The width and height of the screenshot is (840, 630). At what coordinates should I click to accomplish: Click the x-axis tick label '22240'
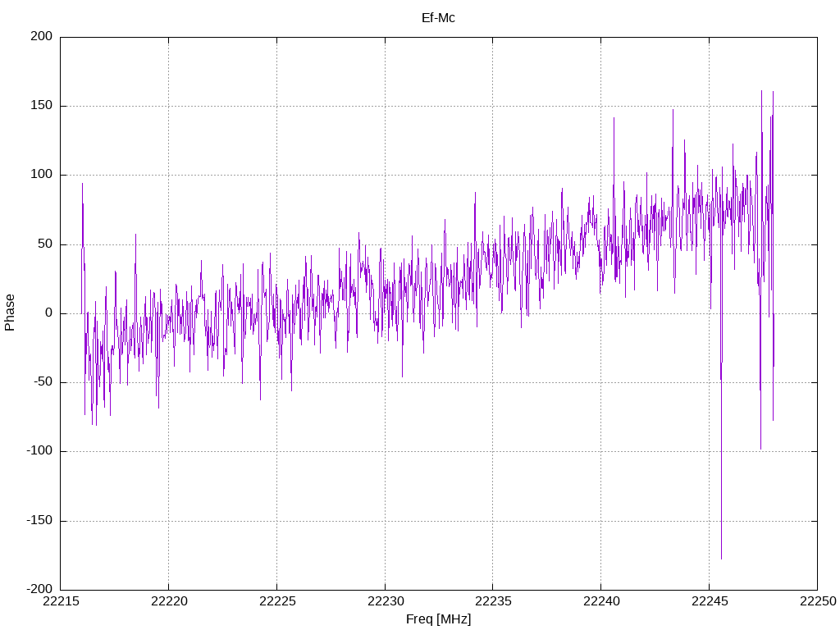click(601, 601)
